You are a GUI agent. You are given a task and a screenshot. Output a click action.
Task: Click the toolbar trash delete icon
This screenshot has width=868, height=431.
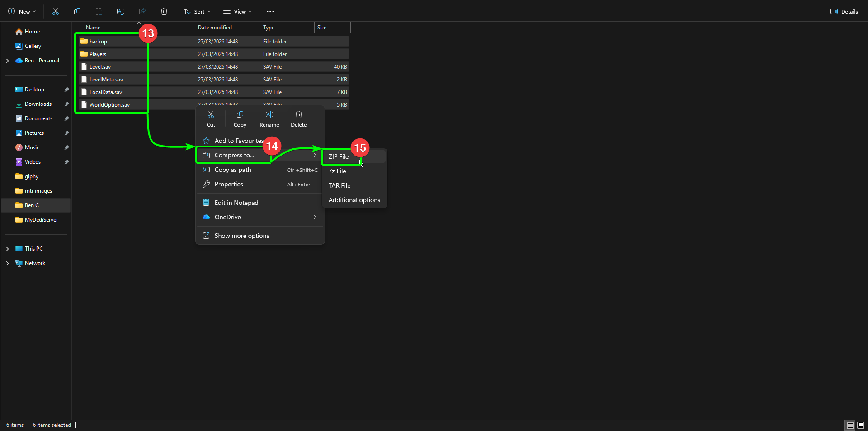164,11
